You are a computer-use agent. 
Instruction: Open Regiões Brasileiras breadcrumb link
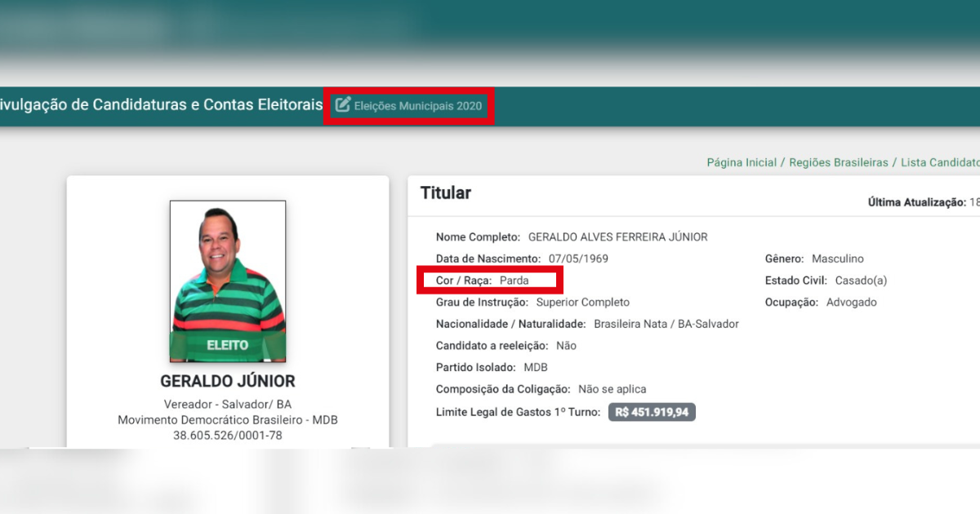[839, 162]
